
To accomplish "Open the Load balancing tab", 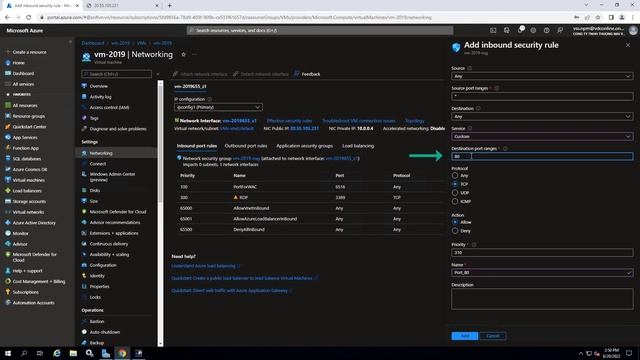I will 358,146.
